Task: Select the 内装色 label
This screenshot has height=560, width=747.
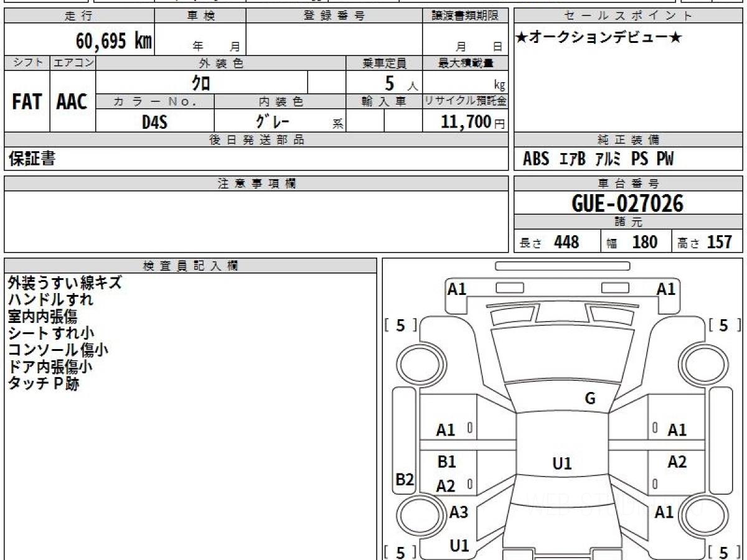Action: pyautogui.click(x=281, y=102)
